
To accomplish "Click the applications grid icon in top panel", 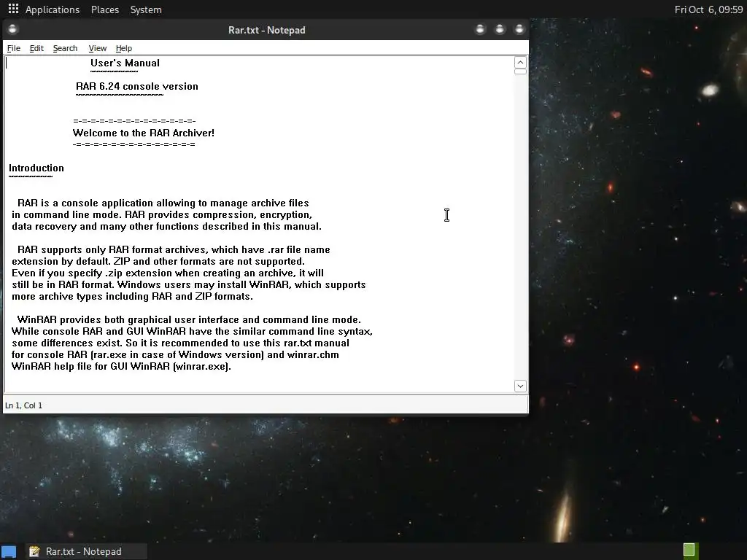I will (13, 9).
